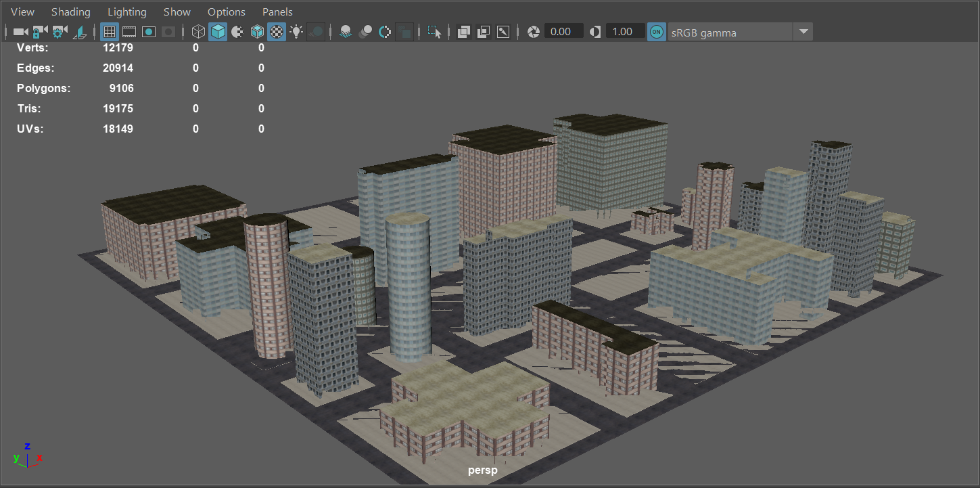The height and width of the screenshot is (488, 980).
Task: Enable Wireframe display cube icon
Action: click(x=198, y=32)
